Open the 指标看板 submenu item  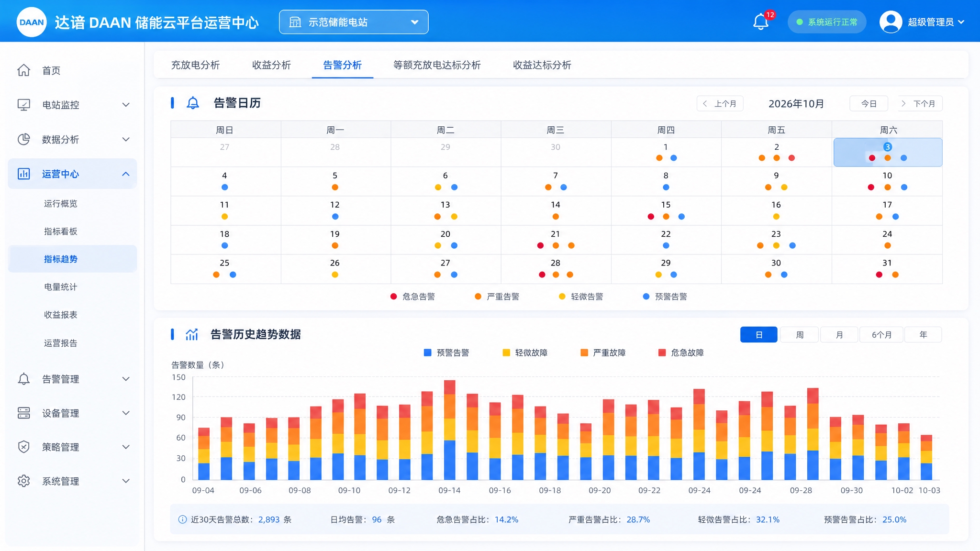(61, 231)
